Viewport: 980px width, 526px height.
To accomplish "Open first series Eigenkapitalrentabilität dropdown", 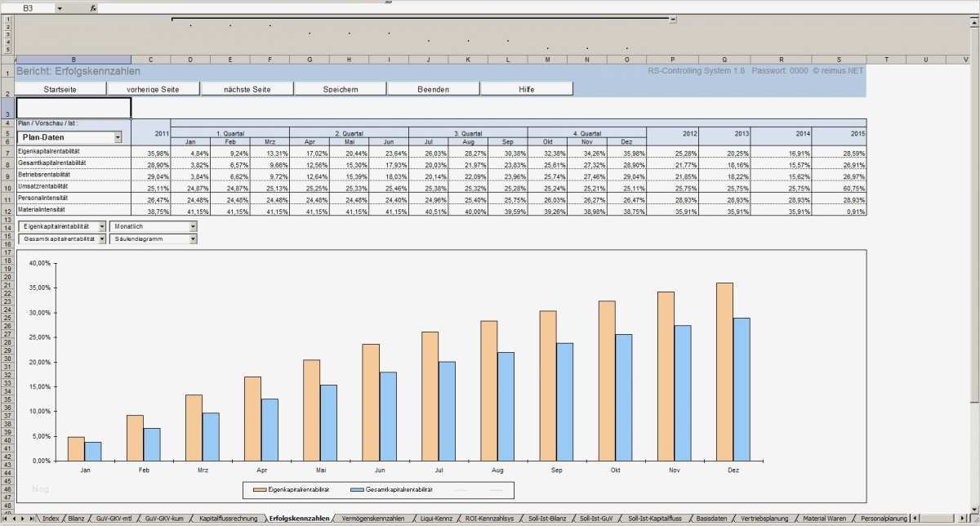I will click(101, 226).
